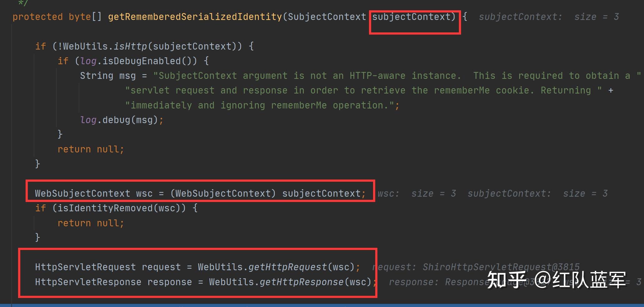Click the protected keyword
This screenshot has height=307, width=644.
click(x=37, y=17)
